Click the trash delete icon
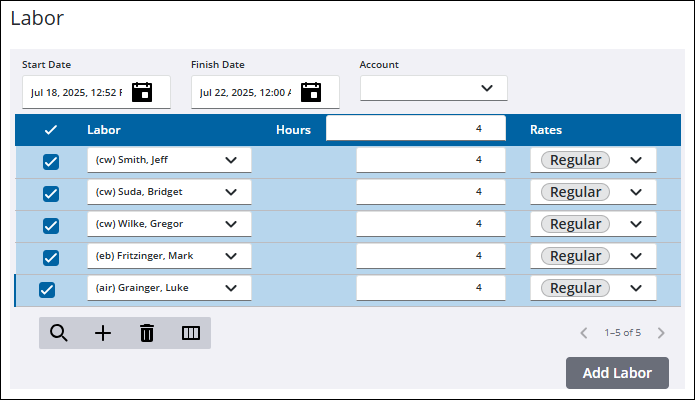Viewport: 695px width, 400px height. pyautogui.click(x=147, y=333)
